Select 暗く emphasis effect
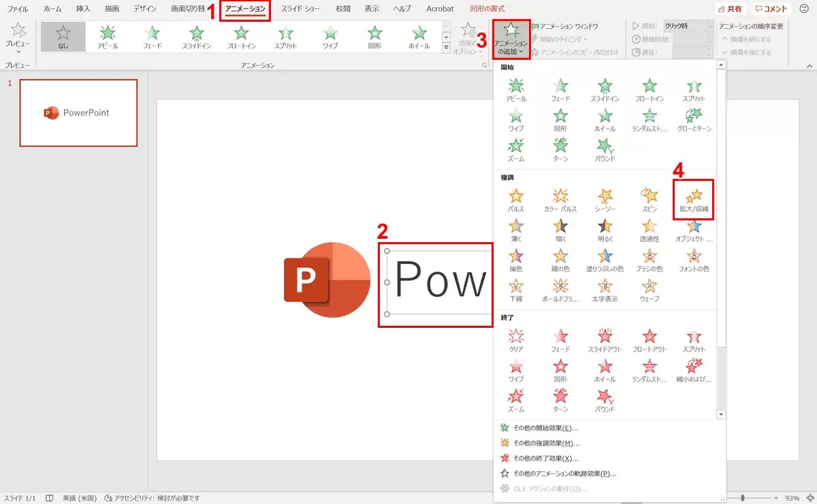 (560, 230)
